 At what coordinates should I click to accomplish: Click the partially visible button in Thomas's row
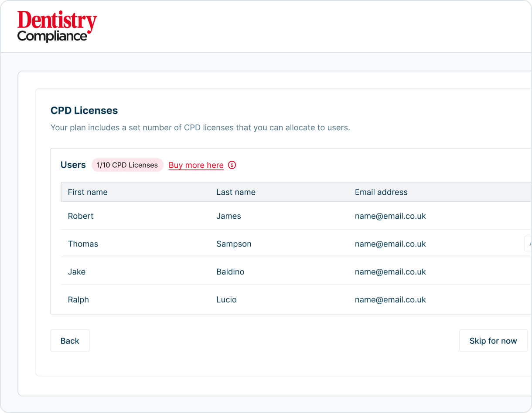[528, 244]
